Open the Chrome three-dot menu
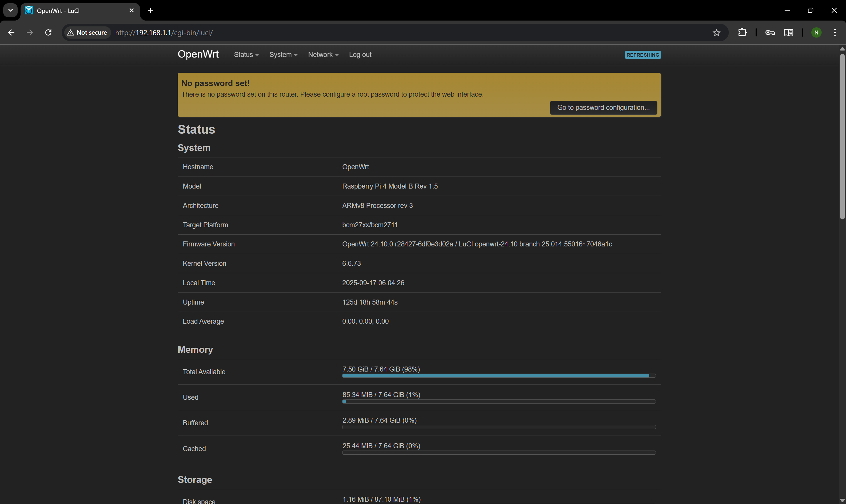This screenshot has width=846, height=504. tap(835, 33)
